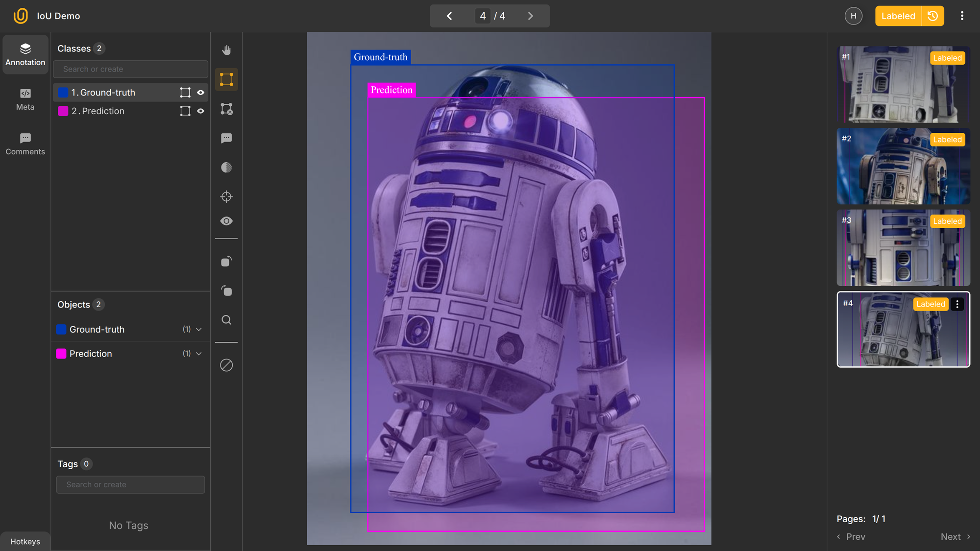The width and height of the screenshot is (980, 551).
Task: Click the comment bubble tool in toolbar
Action: pos(226,138)
